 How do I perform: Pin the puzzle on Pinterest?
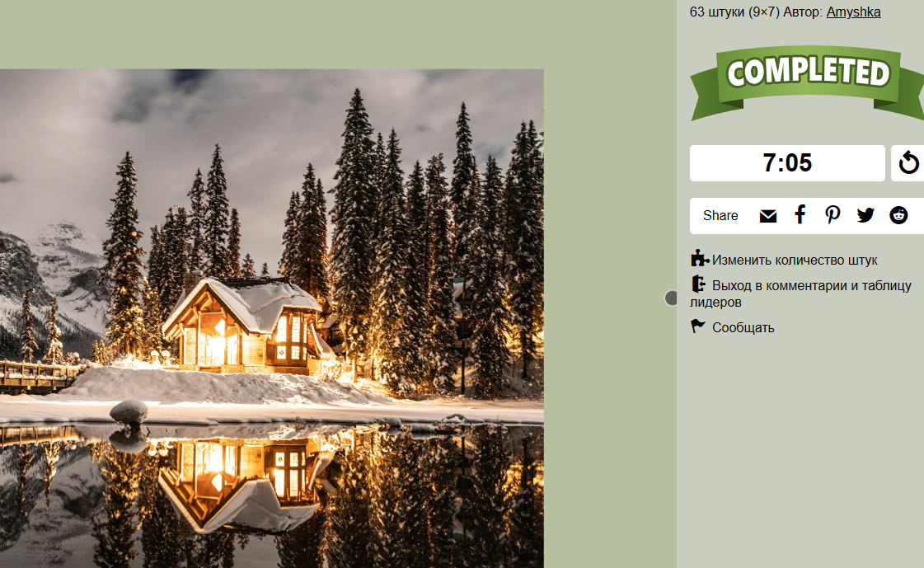(833, 215)
